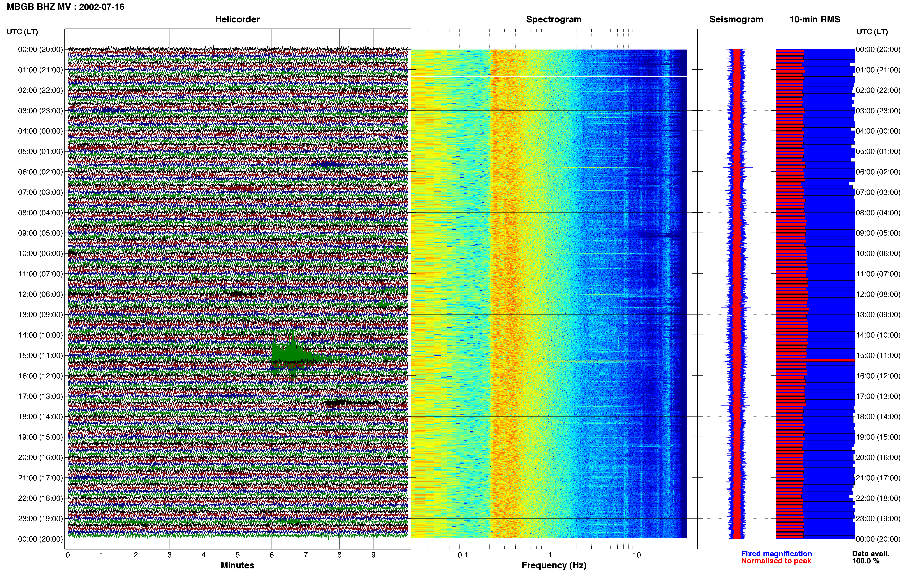Click the 'Data avail.' label
Screen dimensions: 924x578
(870, 554)
